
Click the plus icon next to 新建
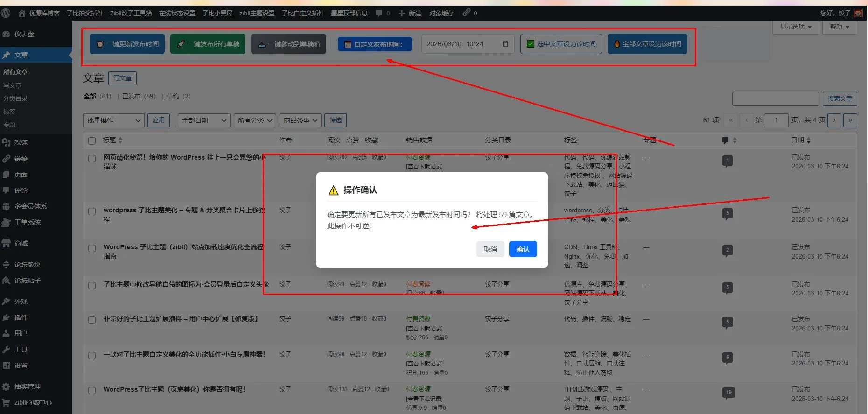click(x=401, y=13)
